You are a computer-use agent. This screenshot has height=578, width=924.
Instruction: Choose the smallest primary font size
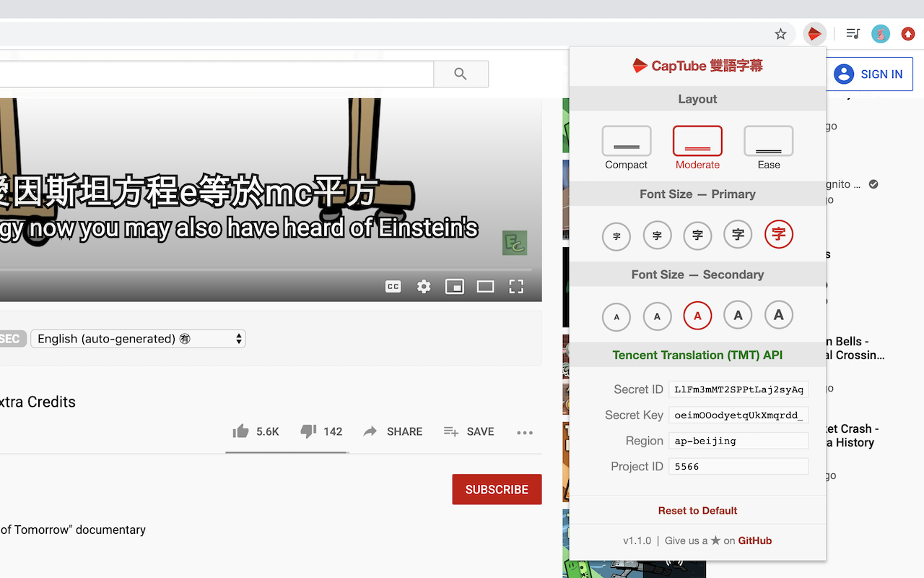coord(616,236)
